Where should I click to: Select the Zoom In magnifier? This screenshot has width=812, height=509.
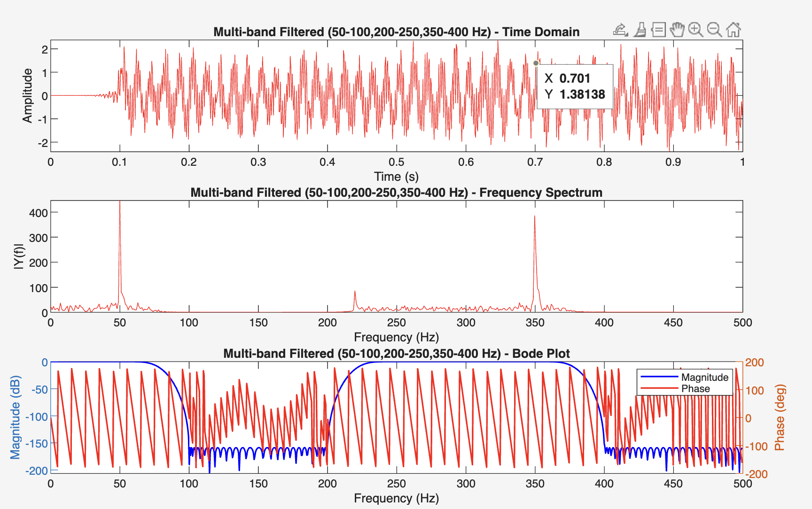point(695,30)
